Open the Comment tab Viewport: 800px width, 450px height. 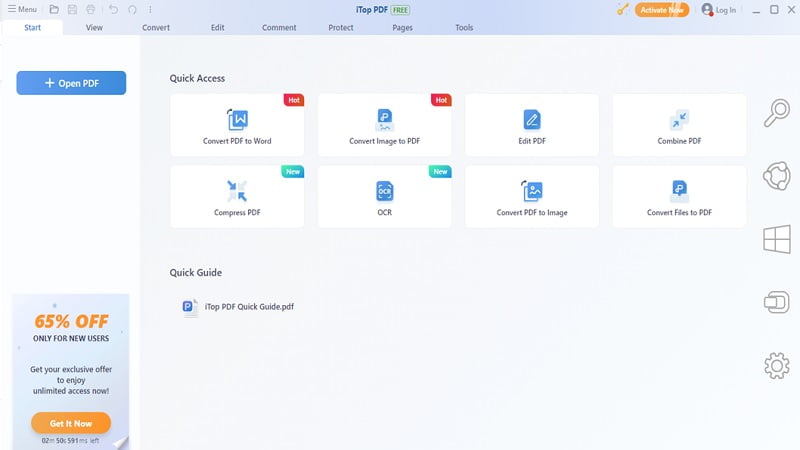coord(279,28)
